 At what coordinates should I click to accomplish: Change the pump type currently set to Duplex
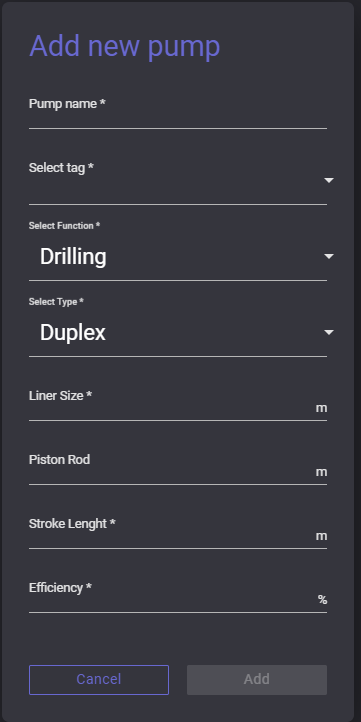point(178,332)
